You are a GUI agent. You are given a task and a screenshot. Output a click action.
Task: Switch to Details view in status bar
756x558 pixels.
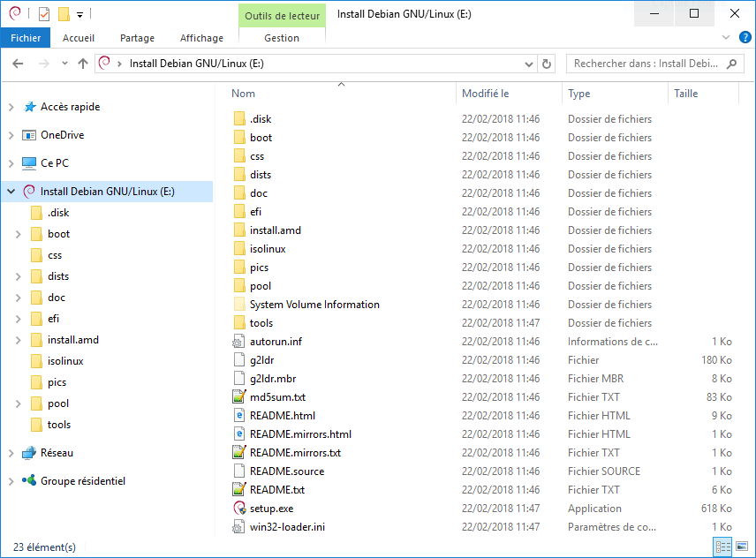point(722,547)
